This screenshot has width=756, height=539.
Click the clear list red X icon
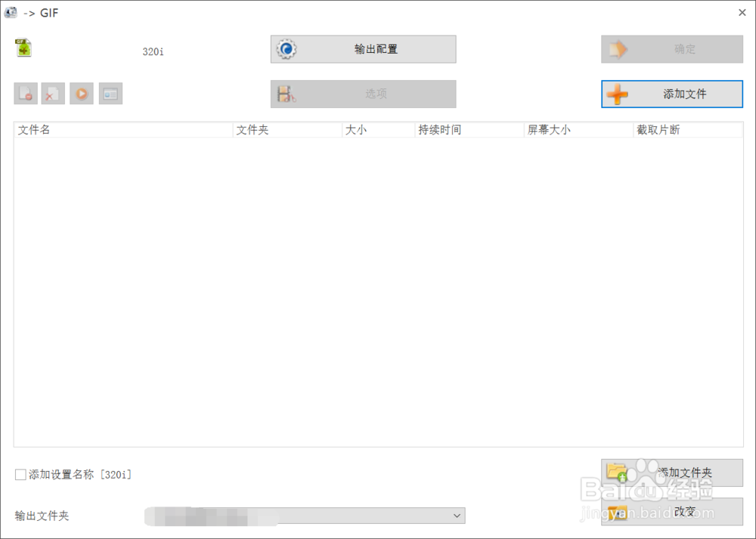[53, 94]
